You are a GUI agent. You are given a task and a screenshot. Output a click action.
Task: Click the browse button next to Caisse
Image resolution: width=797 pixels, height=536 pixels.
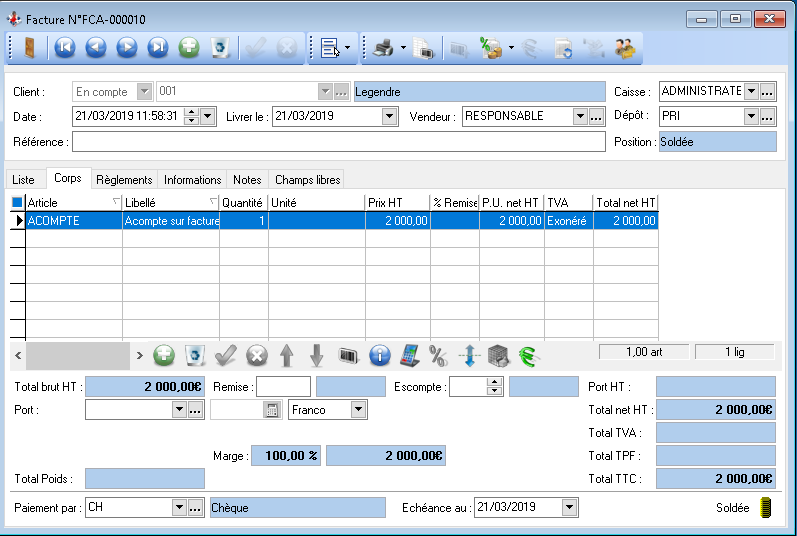(768, 91)
